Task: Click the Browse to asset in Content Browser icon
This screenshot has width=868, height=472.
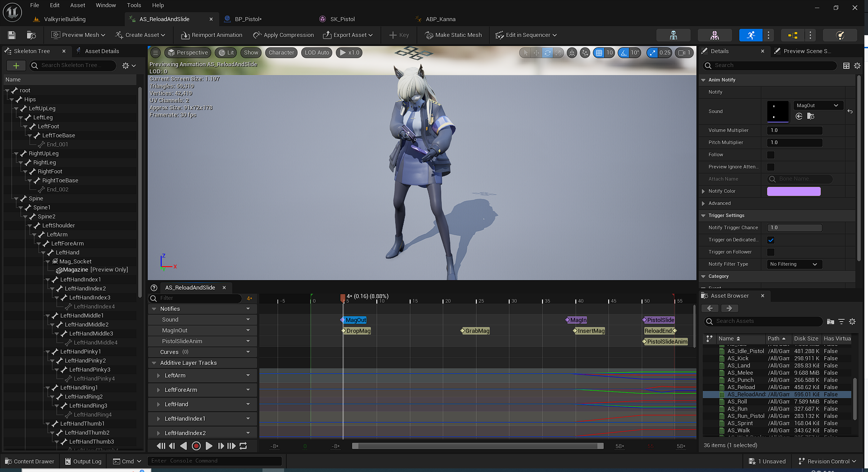Action: [31, 35]
